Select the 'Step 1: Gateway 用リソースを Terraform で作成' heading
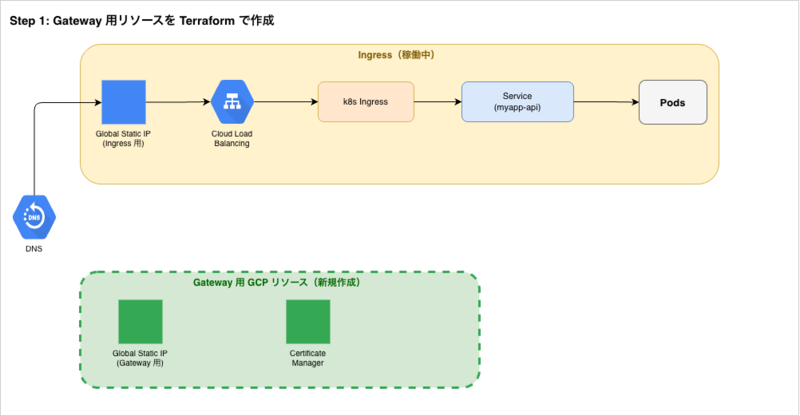 pos(142,20)
